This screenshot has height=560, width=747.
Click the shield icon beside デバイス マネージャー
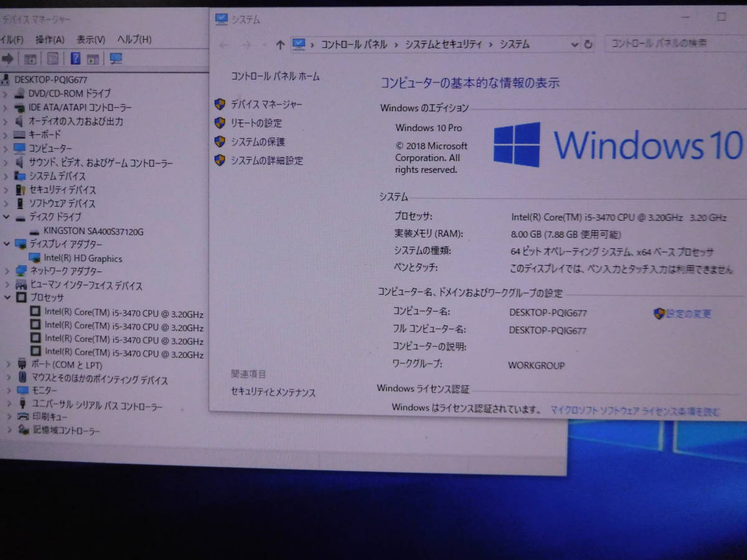220,104
